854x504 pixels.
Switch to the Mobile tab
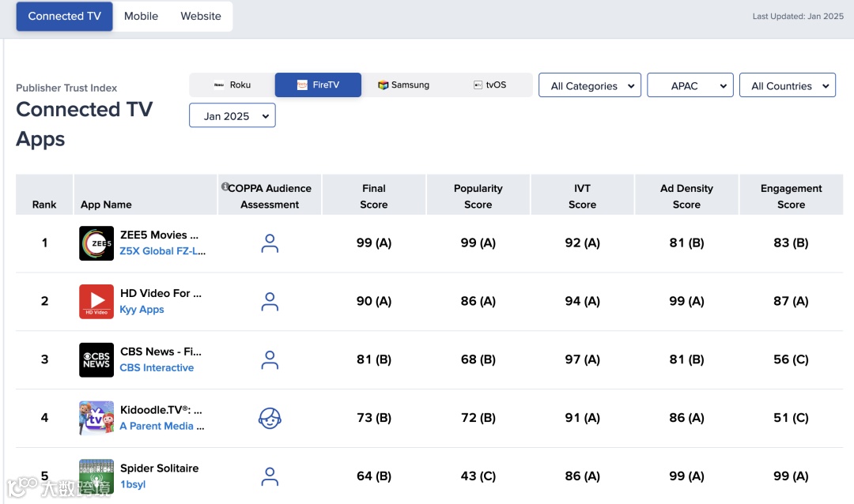(141, 16)
